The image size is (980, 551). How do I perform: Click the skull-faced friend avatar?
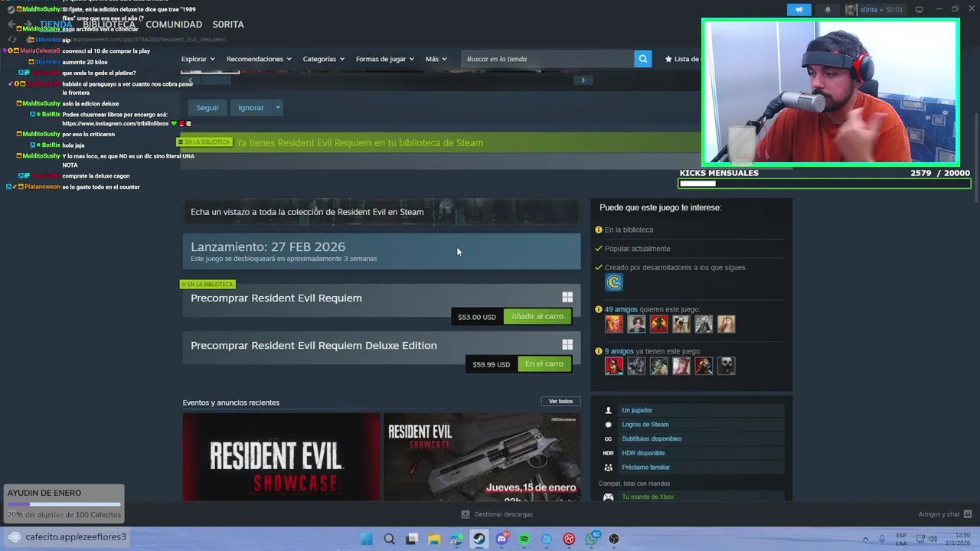coord(726,366)
